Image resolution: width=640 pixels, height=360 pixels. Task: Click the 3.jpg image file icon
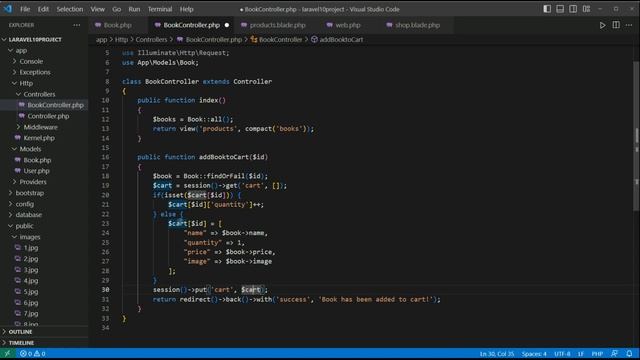click(18, 270)
